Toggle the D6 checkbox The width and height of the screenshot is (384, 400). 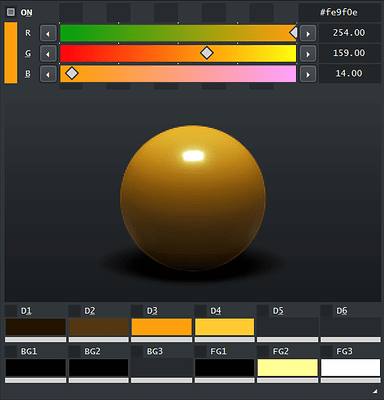[x=326, y=311]
